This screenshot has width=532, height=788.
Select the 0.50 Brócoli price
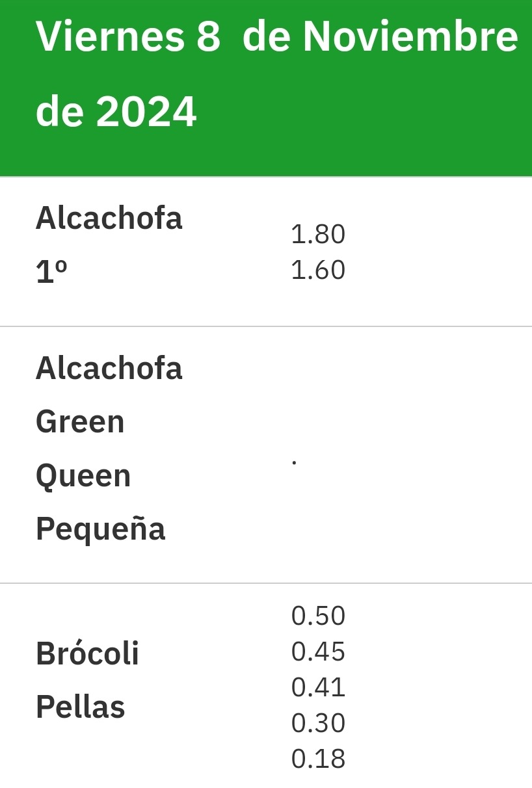[x=318, y=616]
